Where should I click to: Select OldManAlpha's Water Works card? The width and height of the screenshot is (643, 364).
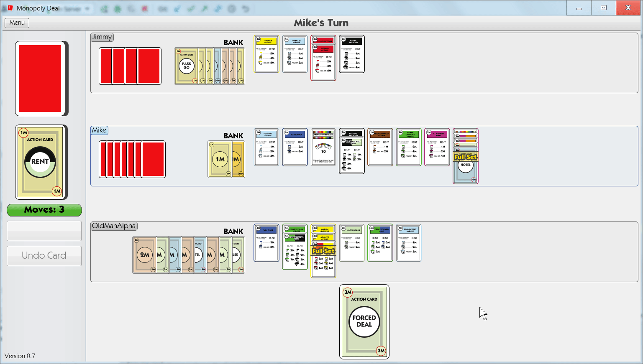(x=352, y=243)
